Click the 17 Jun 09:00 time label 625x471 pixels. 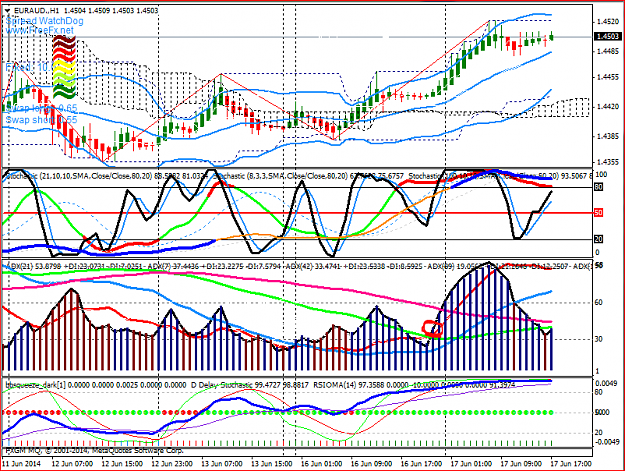point(521,464)
